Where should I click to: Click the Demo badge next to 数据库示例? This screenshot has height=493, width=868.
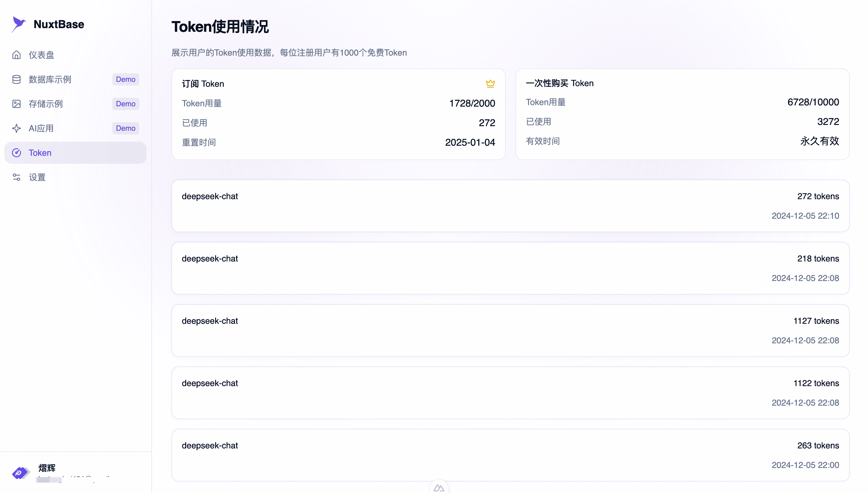pos(125,79)
